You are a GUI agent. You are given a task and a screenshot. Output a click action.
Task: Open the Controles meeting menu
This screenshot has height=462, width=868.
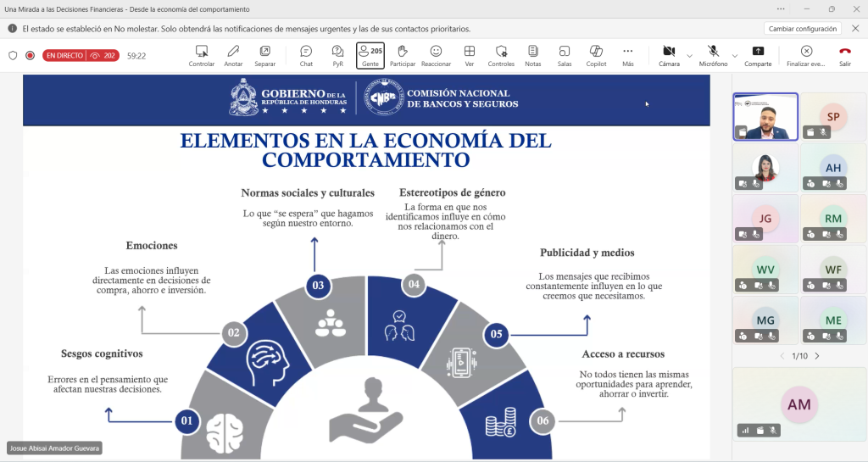coord(501,56)
